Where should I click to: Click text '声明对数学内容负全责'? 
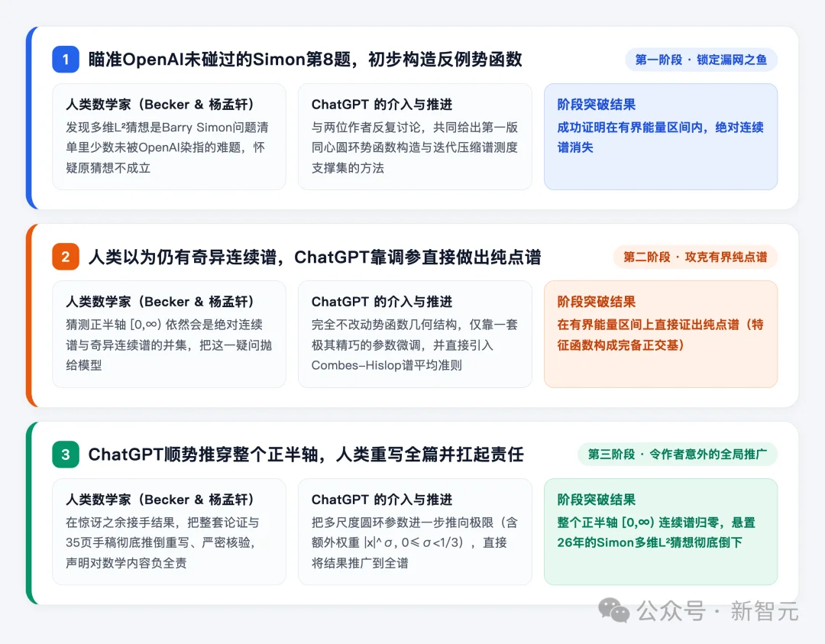point(126,563)
